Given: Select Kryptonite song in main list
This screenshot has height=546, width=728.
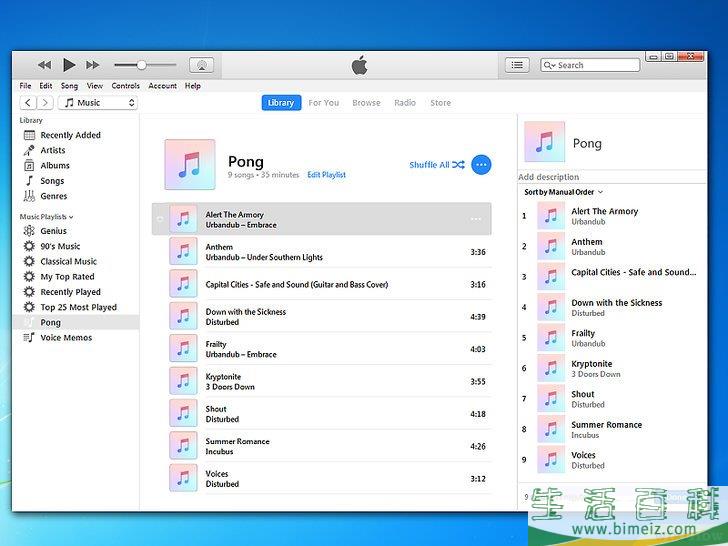Looking at the screenshot, I should 321,382.
